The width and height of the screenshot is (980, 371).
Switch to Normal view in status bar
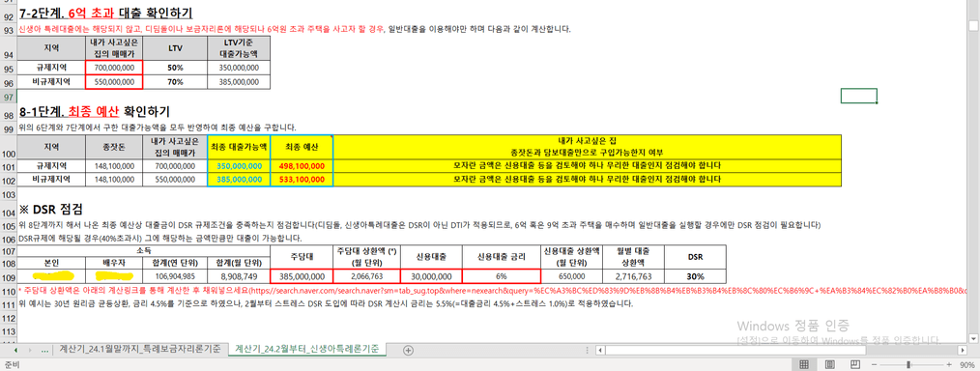point(804,364)
